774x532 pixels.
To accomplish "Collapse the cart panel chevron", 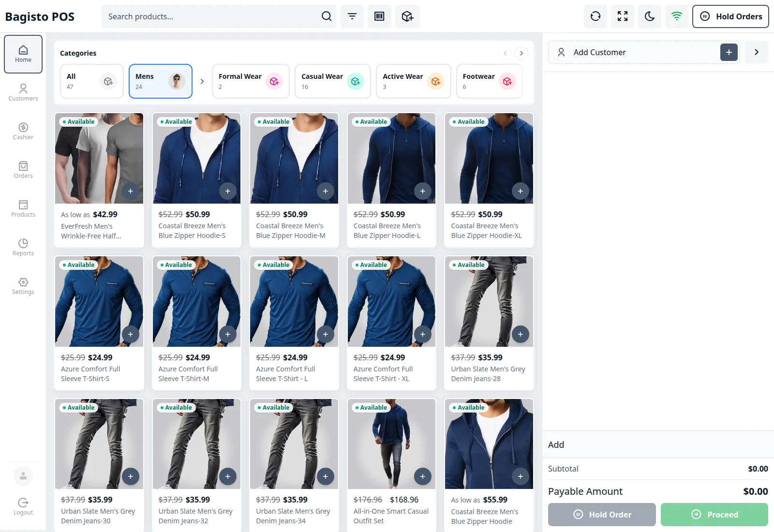I will 757,52.
